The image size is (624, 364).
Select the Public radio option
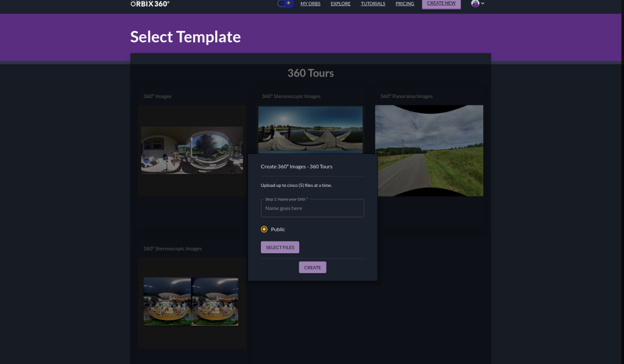[264, 229]
